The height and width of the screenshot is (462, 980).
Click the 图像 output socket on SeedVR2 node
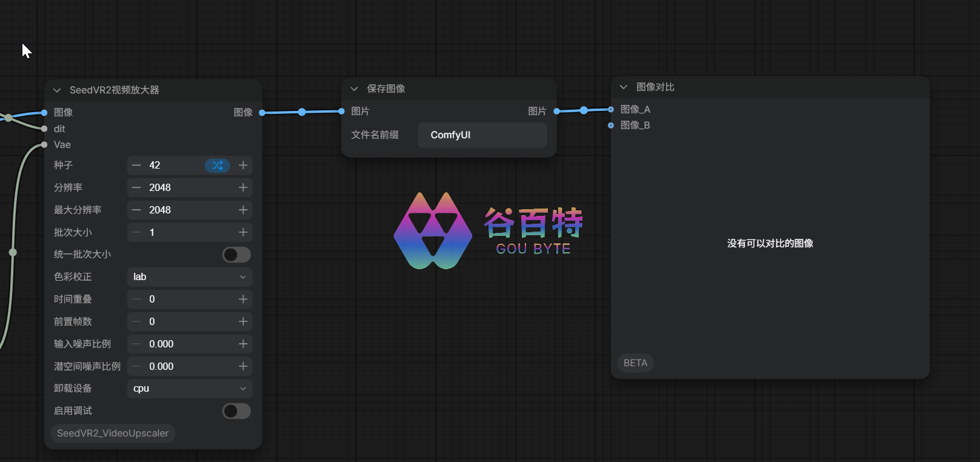click(x=262, y=113)
